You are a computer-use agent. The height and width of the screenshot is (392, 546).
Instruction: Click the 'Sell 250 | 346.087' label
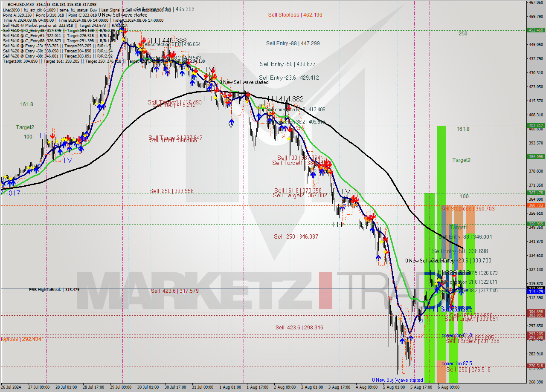(x=296, y=236)
